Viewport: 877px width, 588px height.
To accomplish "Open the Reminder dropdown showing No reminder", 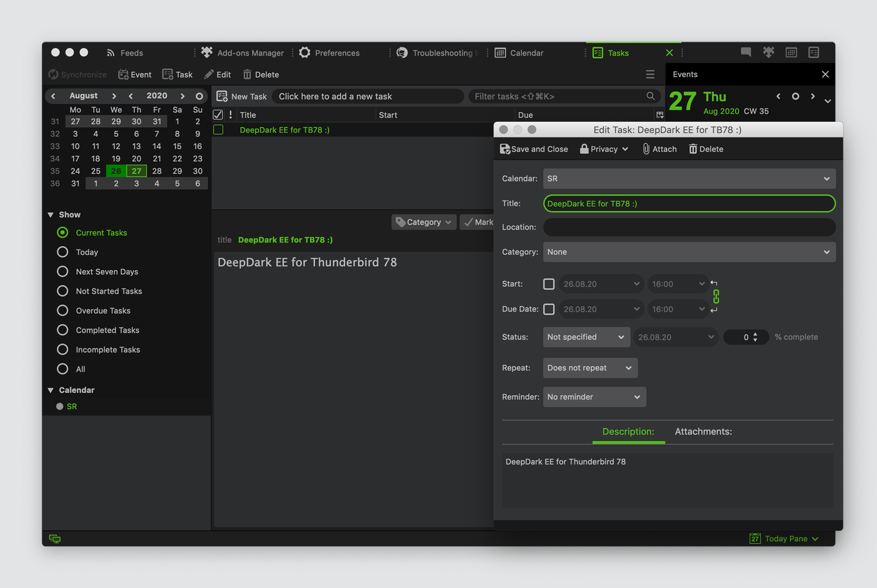I will tap(595, 397).
